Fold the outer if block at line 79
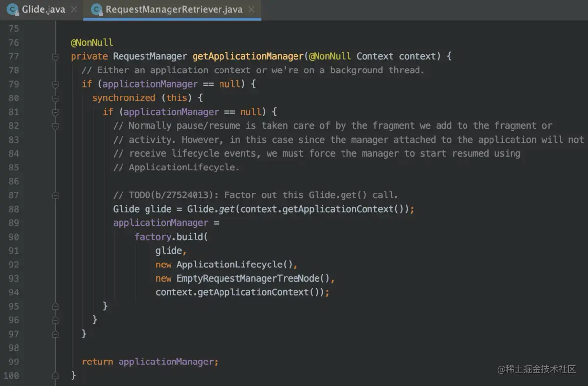This screenshot has height=386, width=588. coord(55,84)
